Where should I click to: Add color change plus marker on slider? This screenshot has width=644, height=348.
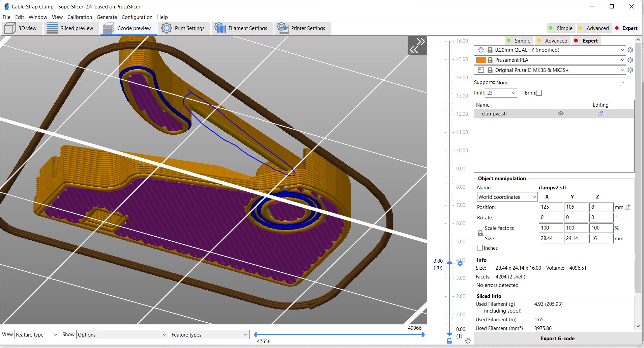[x=460, y=263]
